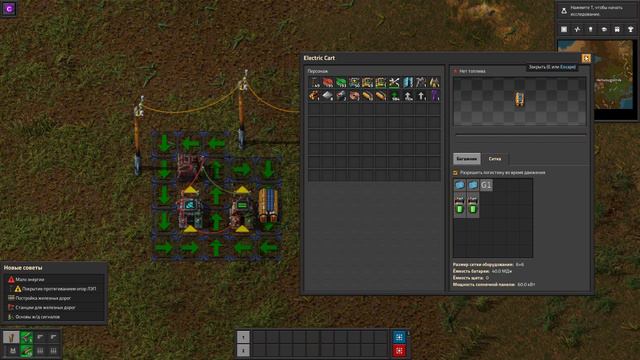Screen dimensions: 640x360
Task: Click the plane-shaped shortcut icon
Action: [577, 29]
